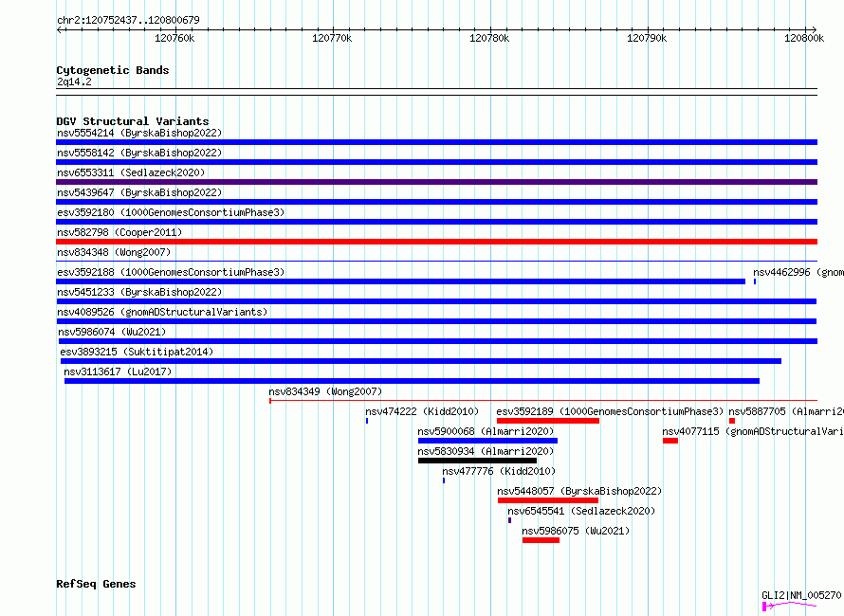Click the 120760k ruler position

click(x=174, y=38)
